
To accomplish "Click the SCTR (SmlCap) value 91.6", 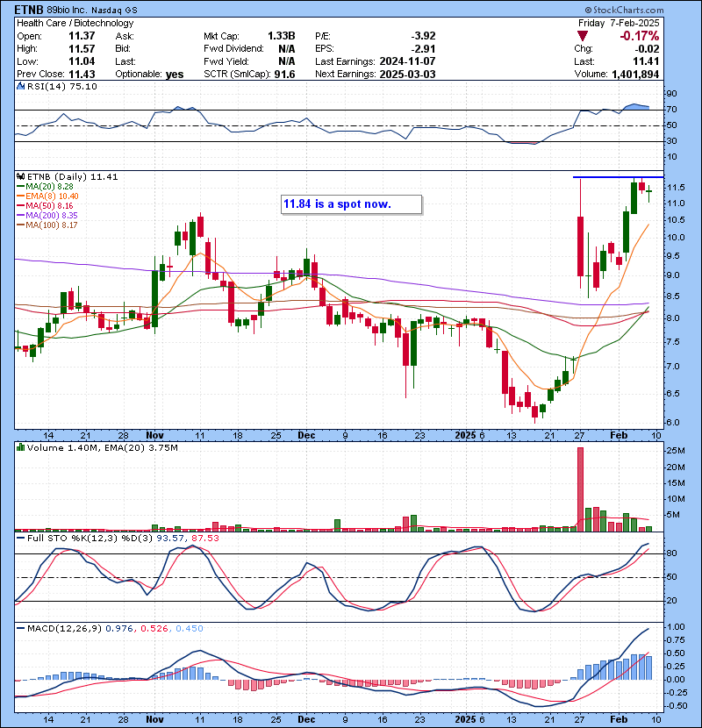I will [x=285, y=75].
